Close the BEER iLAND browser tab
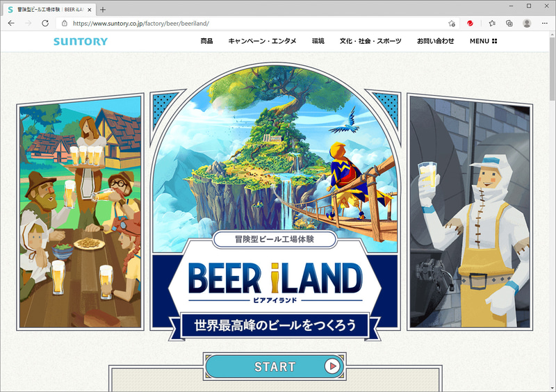This screenshot has width=556, height=392. [x=90, y=10]
